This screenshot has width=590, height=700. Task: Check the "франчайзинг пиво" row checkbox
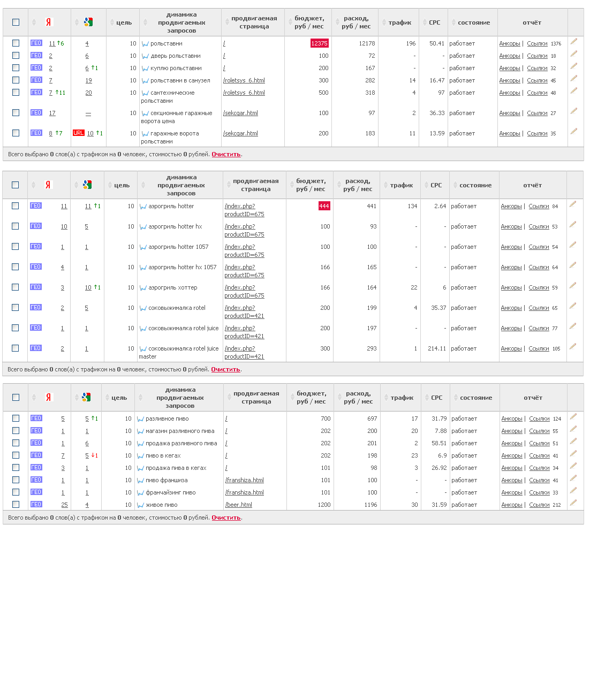(x=16, y=492)
